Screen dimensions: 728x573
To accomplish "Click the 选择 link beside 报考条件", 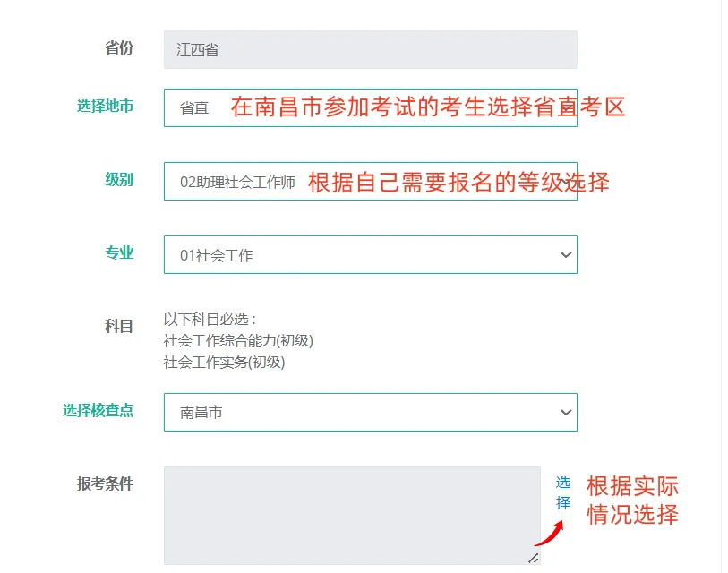I will pyautogui.click(x=562, y=492).
